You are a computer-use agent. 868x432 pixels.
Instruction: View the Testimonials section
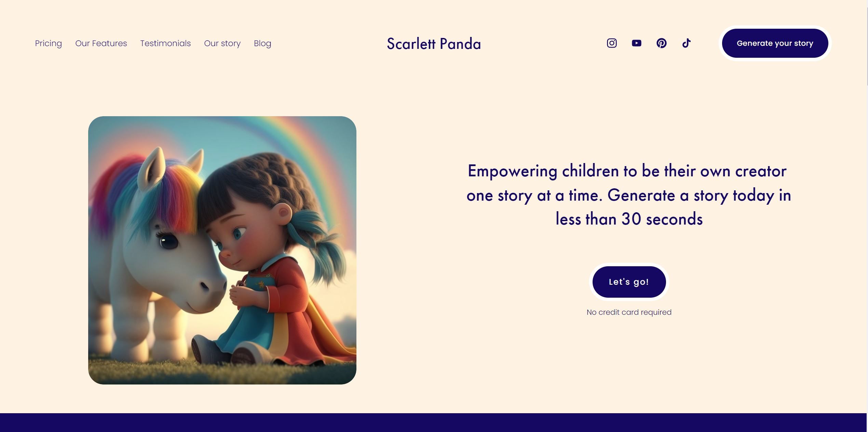[x=165, y=43]
